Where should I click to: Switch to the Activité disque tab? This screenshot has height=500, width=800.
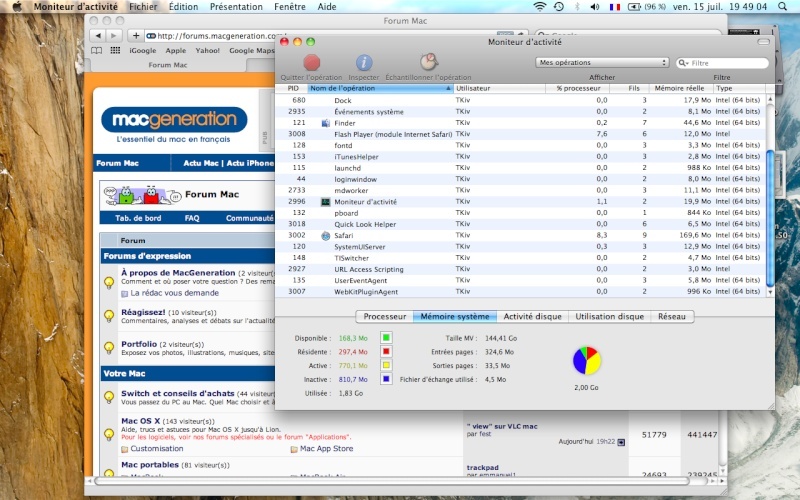(532, 316)
